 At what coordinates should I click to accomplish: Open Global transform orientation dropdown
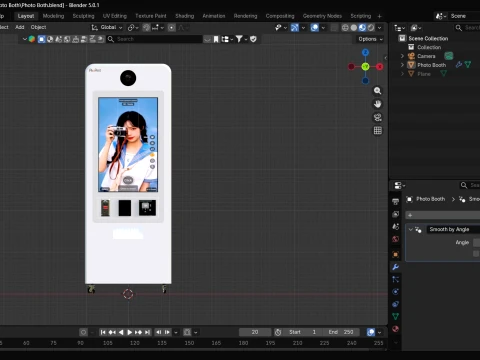pos(107,27)
